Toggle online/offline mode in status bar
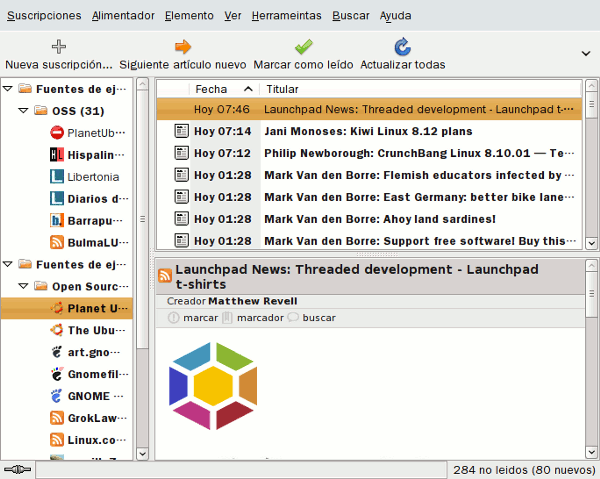 coord(18,469)
